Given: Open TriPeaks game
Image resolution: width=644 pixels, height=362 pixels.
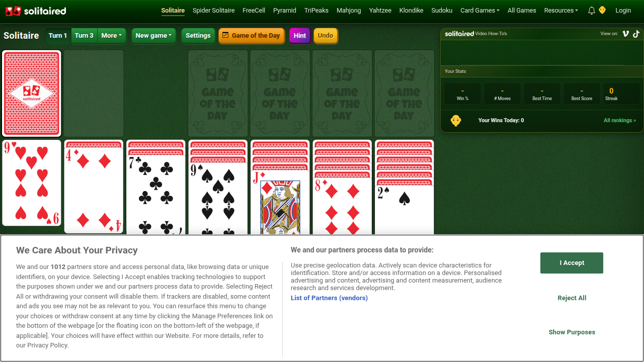Looking at the screenshot, I should pyautogui.click(x=316, y=11).
